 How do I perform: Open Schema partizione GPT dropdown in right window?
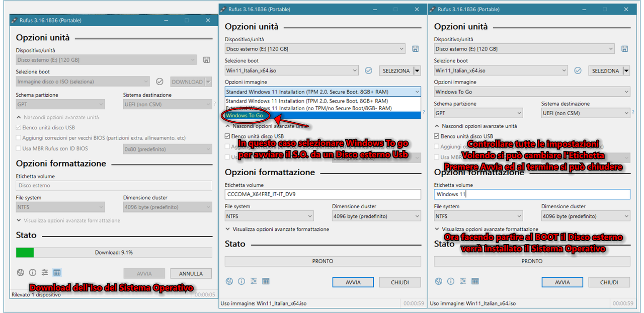point(478,113)
